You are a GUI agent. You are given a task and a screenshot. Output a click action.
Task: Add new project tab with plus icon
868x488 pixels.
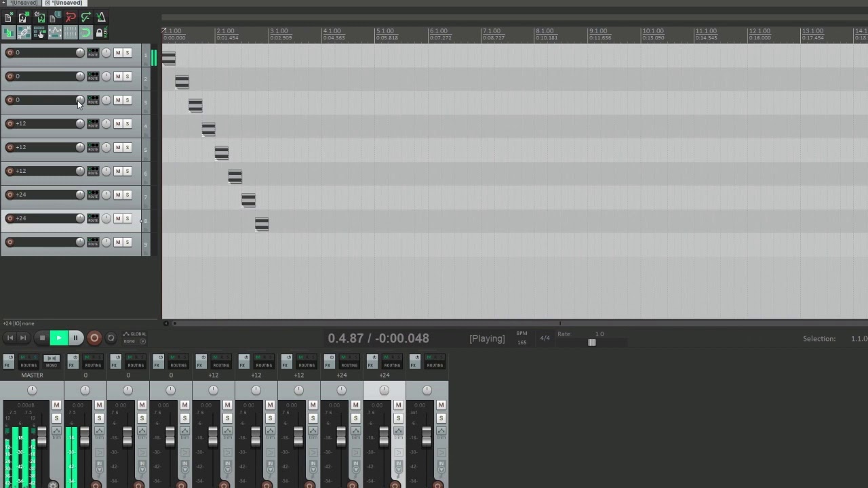coord(3,3)
